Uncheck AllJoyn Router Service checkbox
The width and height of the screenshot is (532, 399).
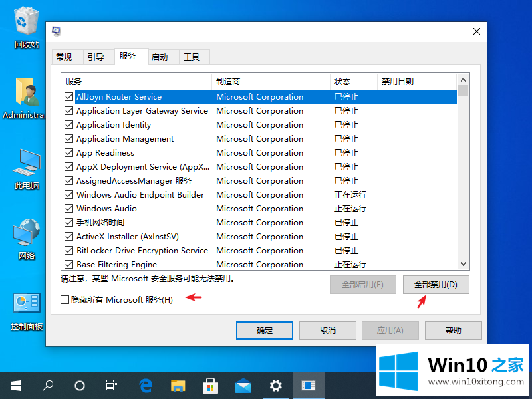pyautogui.click(x=69, y=96)
